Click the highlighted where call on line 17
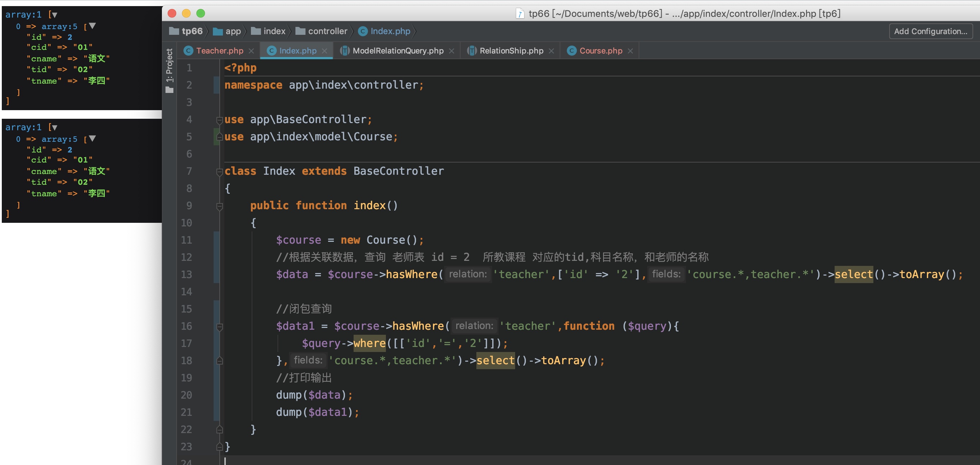 click(369, 343)
